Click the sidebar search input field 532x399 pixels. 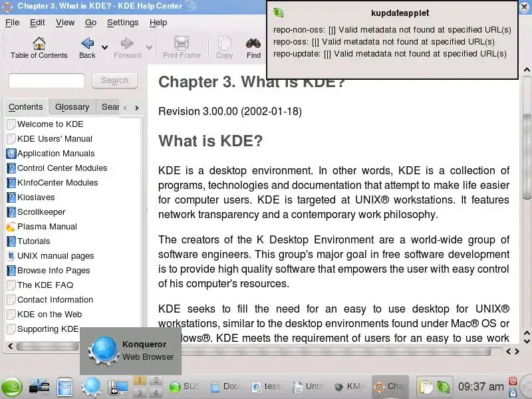(47, 80)
